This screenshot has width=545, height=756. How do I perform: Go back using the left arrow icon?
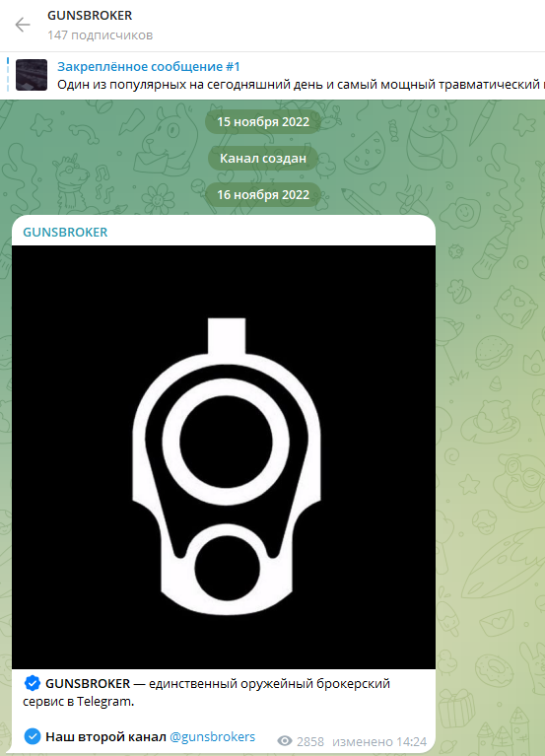tap(23, 25)
